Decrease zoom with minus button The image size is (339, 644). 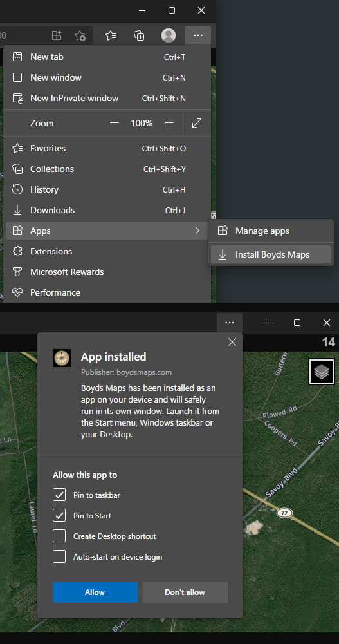point(115,123)
